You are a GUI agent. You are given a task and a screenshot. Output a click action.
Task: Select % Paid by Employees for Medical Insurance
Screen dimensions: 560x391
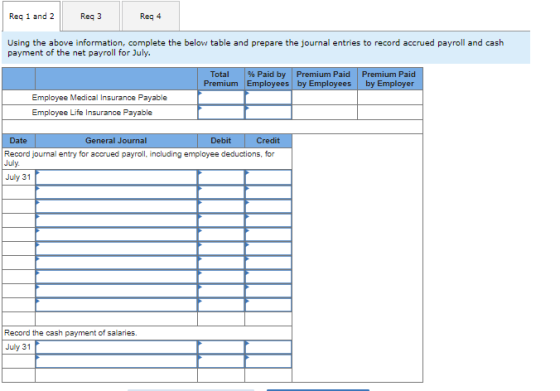268,97
